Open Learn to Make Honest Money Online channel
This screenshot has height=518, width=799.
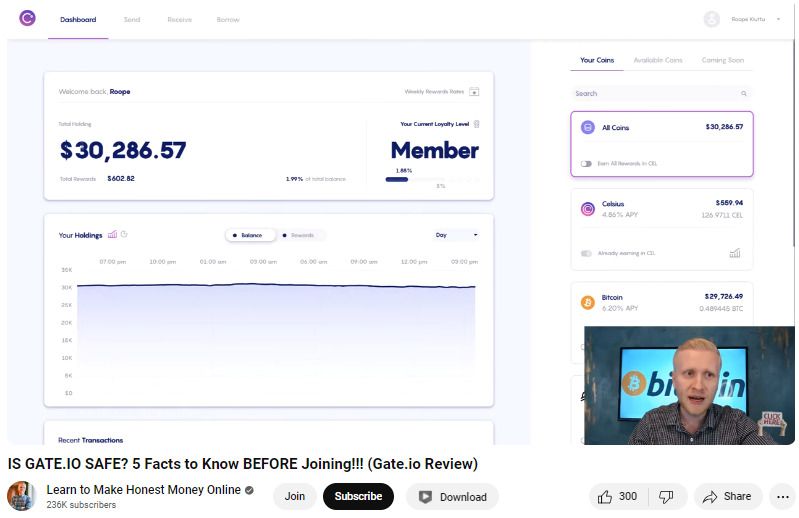[144, 489]
